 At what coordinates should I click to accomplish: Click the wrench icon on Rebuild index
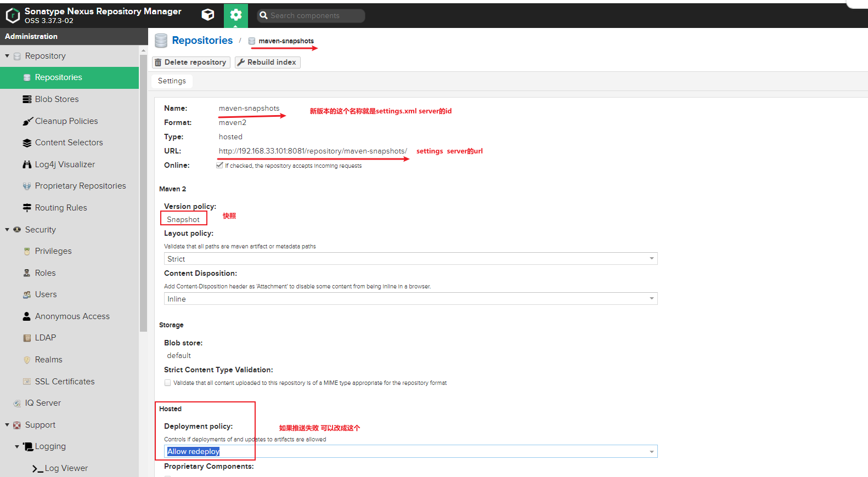241,63
